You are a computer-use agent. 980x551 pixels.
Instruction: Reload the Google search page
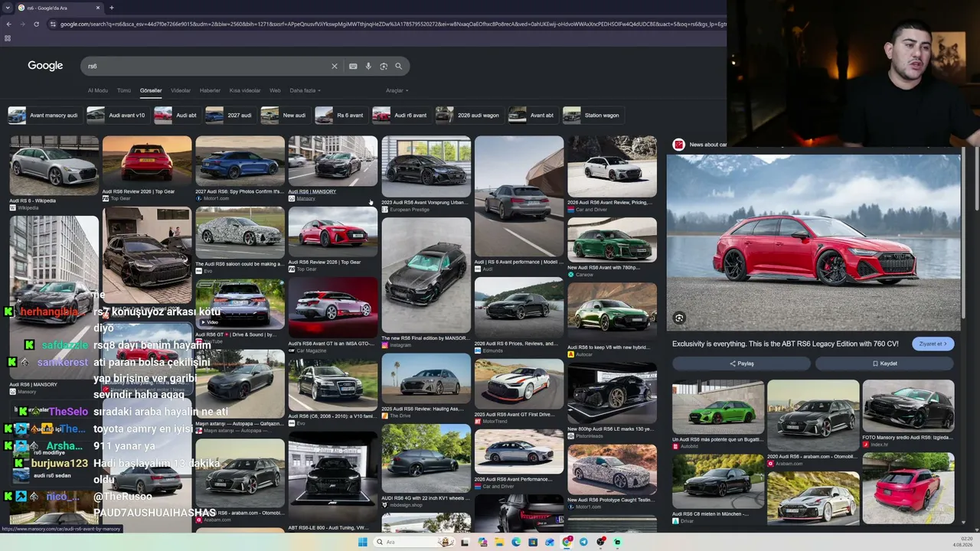pos(38,24)
